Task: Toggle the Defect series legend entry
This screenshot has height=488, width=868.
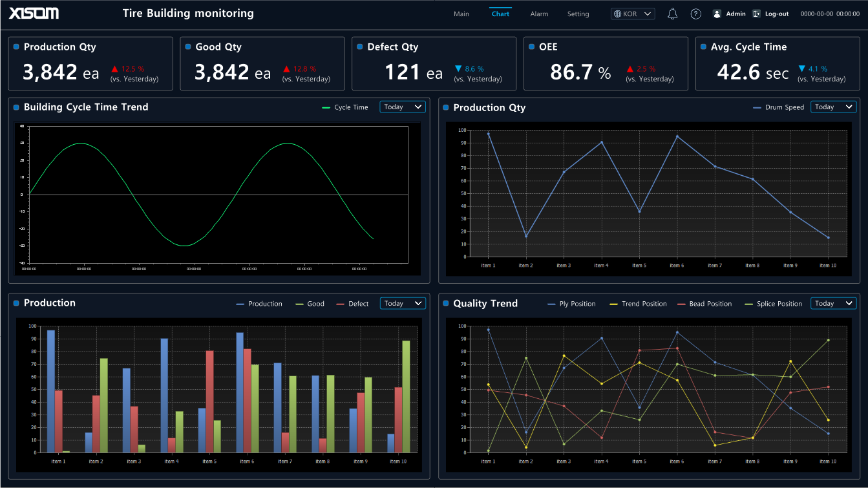Action: (352, 304)
